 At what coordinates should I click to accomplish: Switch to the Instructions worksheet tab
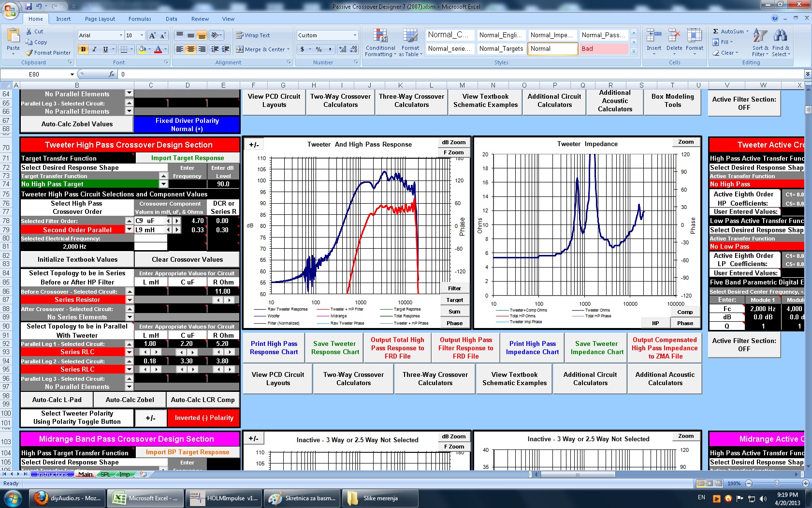[x=52, y=475]
